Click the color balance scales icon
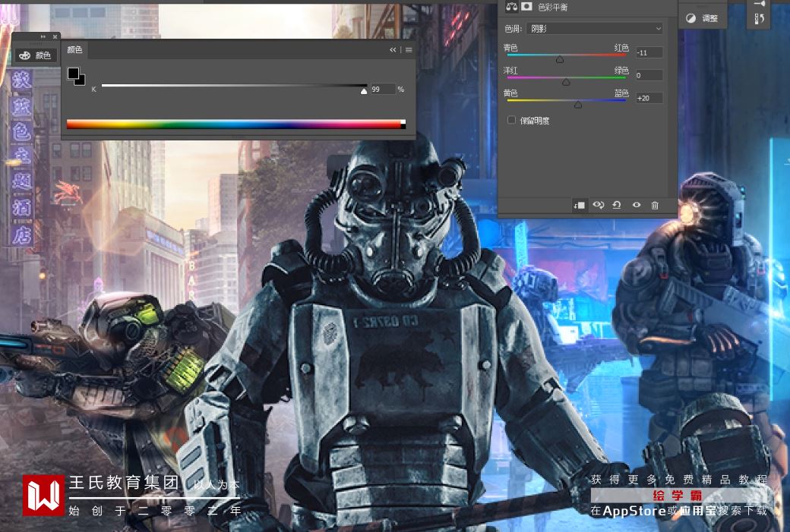This screenshot has height=532, width=790. coord(511,7)
